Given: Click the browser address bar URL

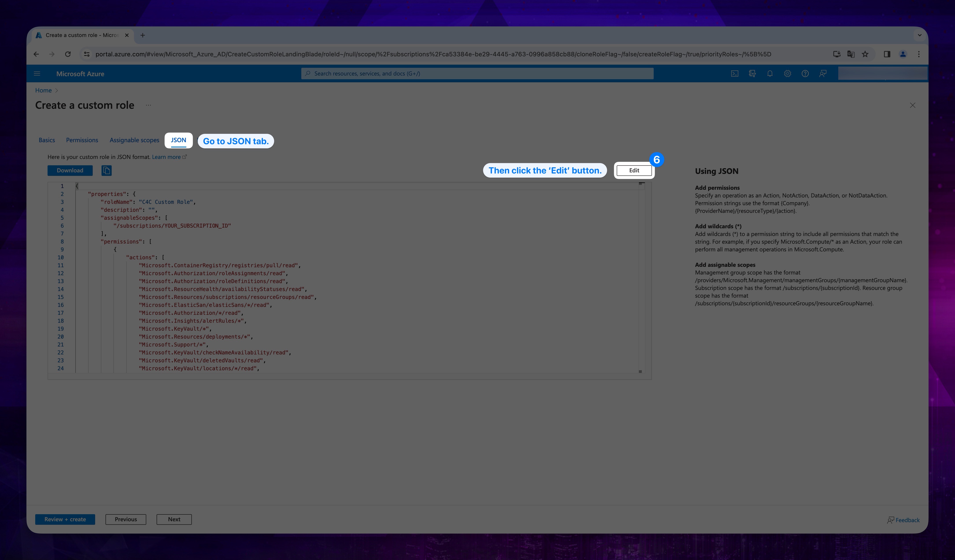Looking at the screenshot, I should click(433, 54).
